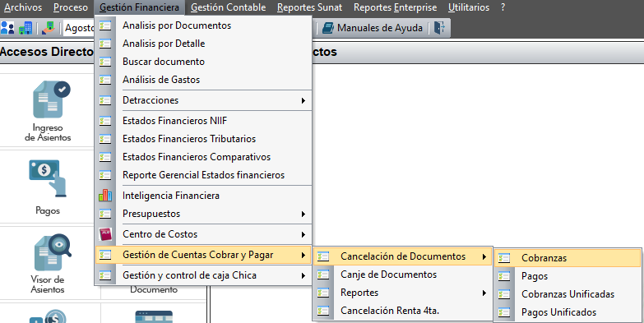Select Analisis por Documentos
The height and width of the screenshot is (323, 644).
pyautogui.click(x=203, y=25)
